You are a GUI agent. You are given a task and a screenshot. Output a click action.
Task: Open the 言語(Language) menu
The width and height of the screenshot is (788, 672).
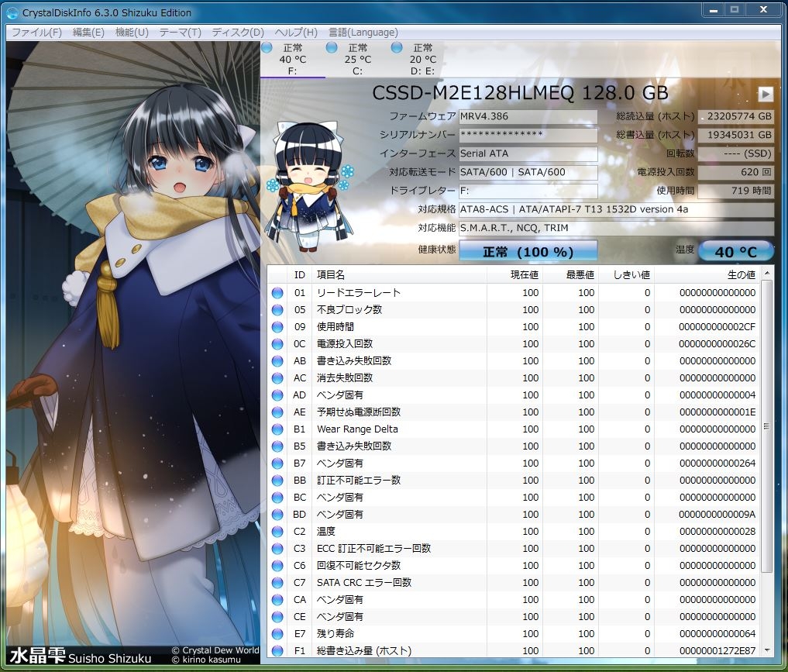click(363, 33)
